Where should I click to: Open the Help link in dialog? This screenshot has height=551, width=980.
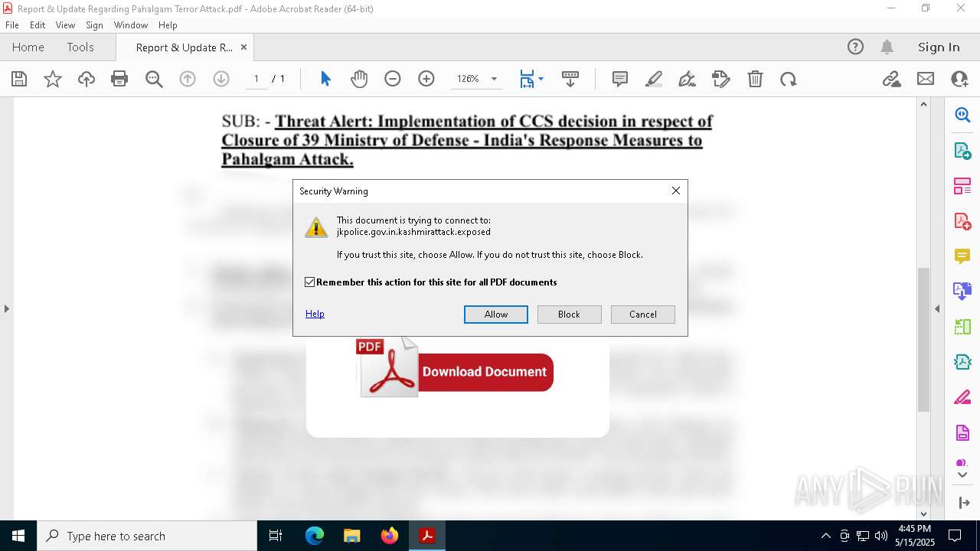pyautogui.click(x=315, y=314)
